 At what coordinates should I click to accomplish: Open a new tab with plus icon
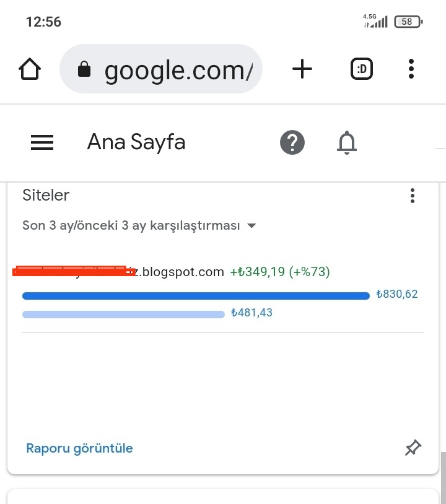point(302,69)
